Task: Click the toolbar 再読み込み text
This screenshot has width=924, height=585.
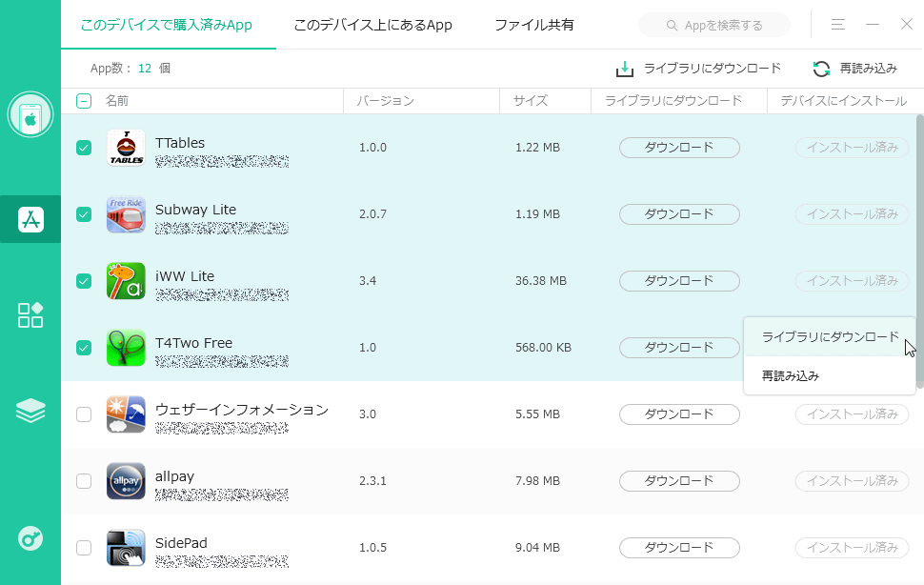Action: click(x=868, y=69)
